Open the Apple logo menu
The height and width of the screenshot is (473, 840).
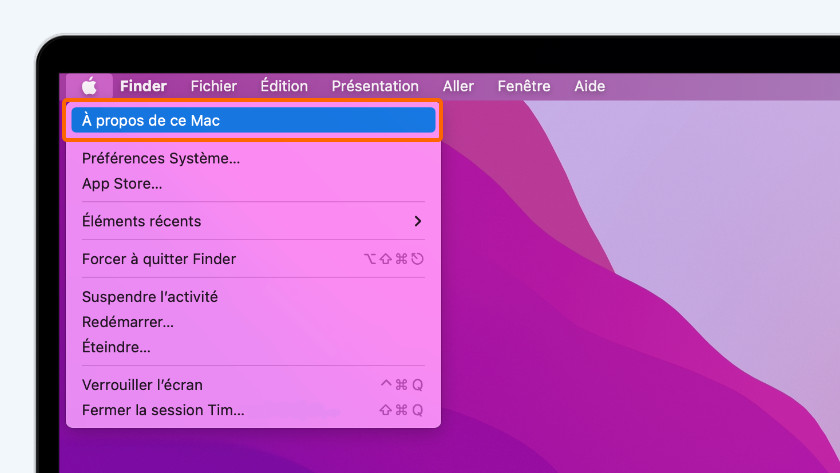[x=89, y=86]
